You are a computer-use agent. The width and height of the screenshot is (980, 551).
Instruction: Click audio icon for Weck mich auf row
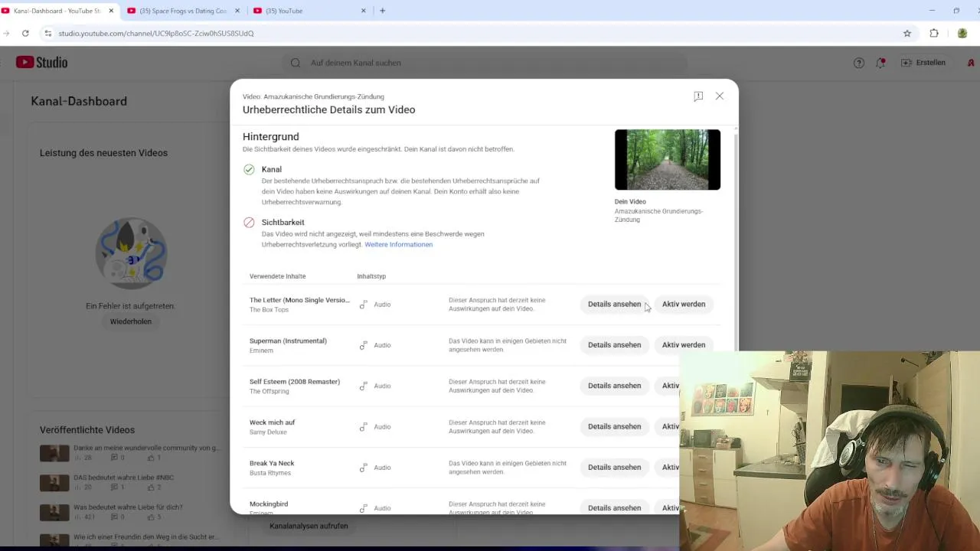[x=364, y=427]
